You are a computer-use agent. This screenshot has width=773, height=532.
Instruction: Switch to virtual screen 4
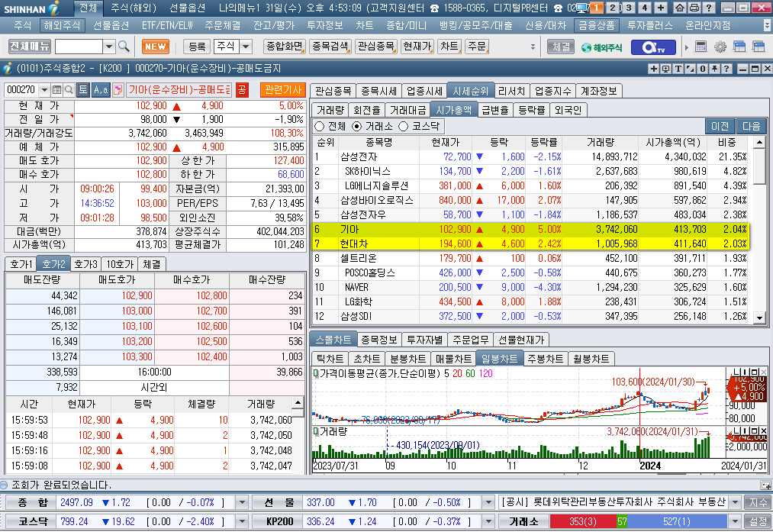coord(645,8)
